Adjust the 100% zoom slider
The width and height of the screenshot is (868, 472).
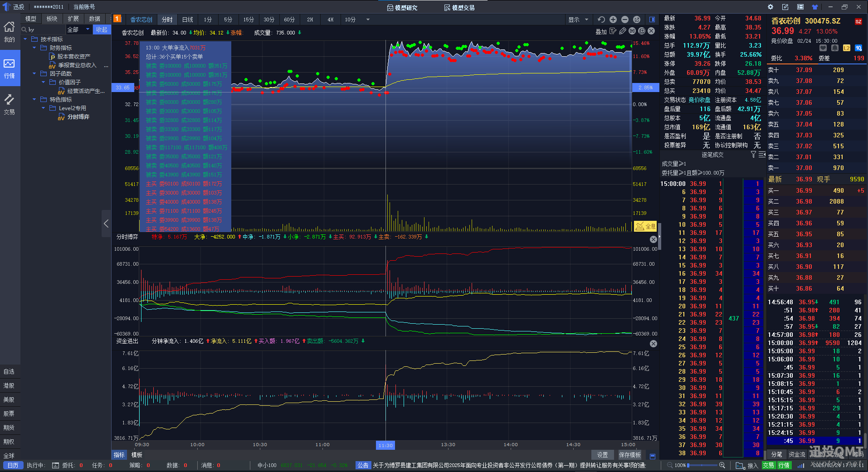click(x=702, y=465)
